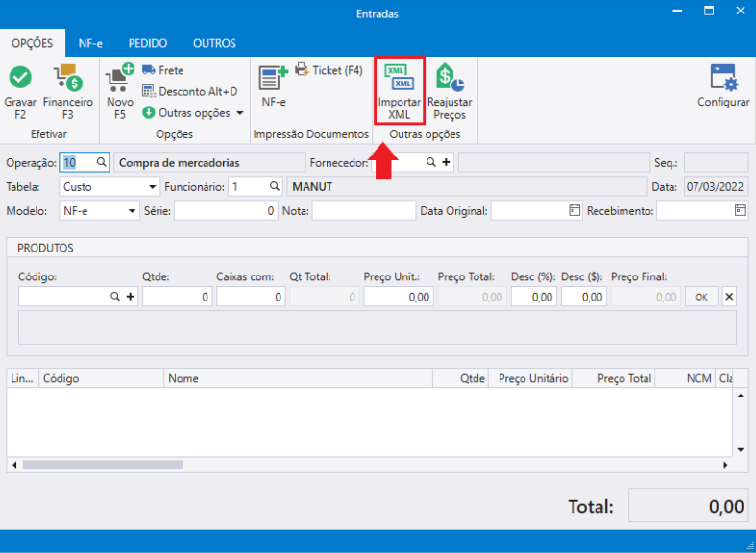Open the PEDIDO tab

148,43
